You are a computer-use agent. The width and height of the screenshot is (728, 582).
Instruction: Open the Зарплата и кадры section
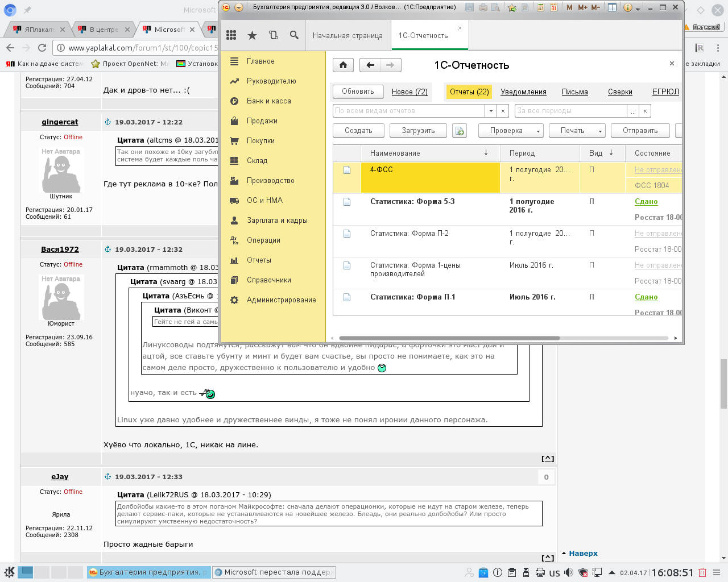pos(277,221)
